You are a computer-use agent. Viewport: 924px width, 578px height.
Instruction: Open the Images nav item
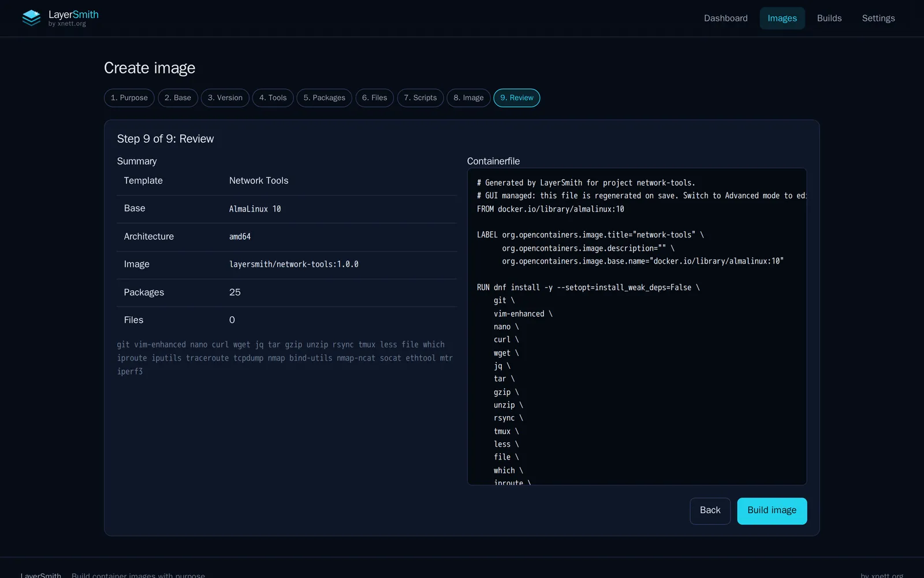(x=782, y=18)
